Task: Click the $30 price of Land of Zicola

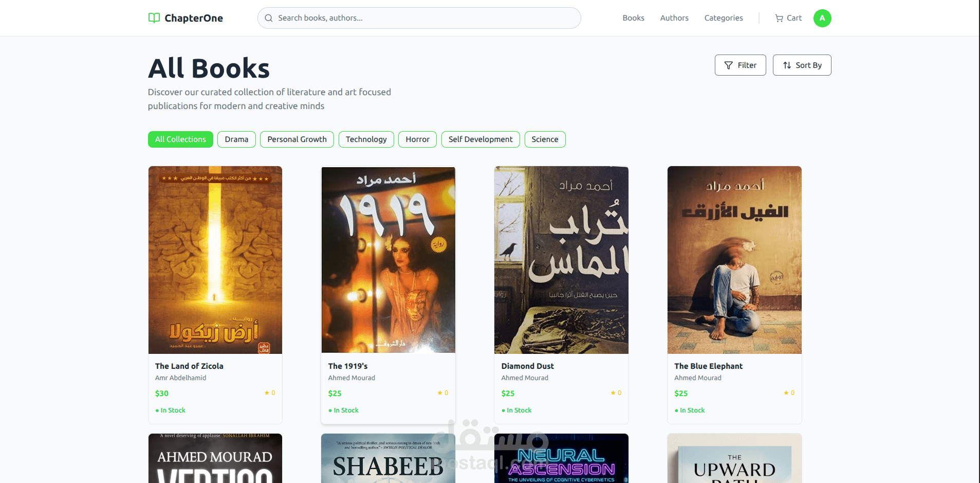Action: pyautogui.click(x=162, y=393)
